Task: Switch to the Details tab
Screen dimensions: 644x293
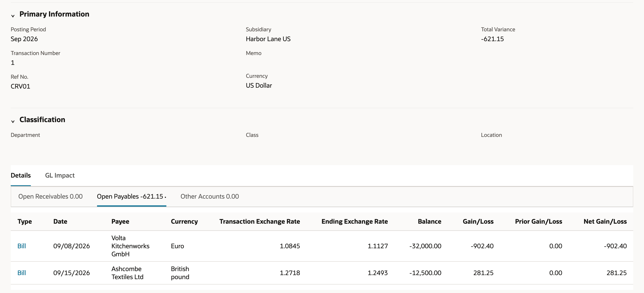Action: [x=21, y=175]
